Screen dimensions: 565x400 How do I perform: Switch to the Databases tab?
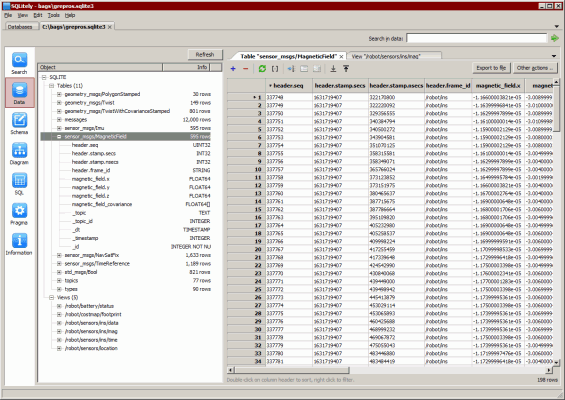(x=20, y=27)
